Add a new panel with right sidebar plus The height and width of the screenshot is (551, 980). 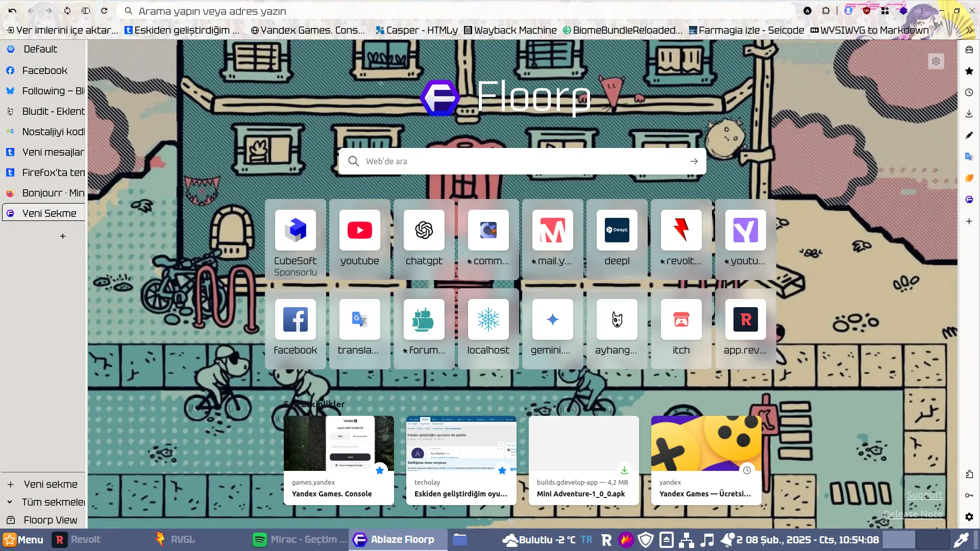969,221
